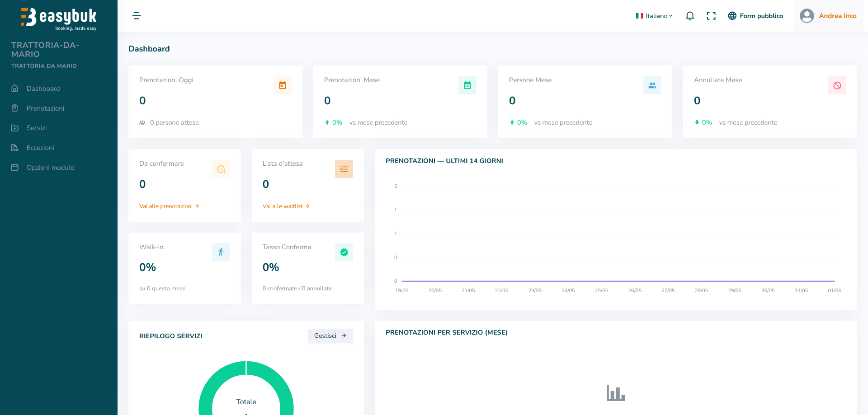This screenshot has height=415, width=868.
Task: Click the green calendar icon on Prenotazioni Mese
Action: pos(467,85)
